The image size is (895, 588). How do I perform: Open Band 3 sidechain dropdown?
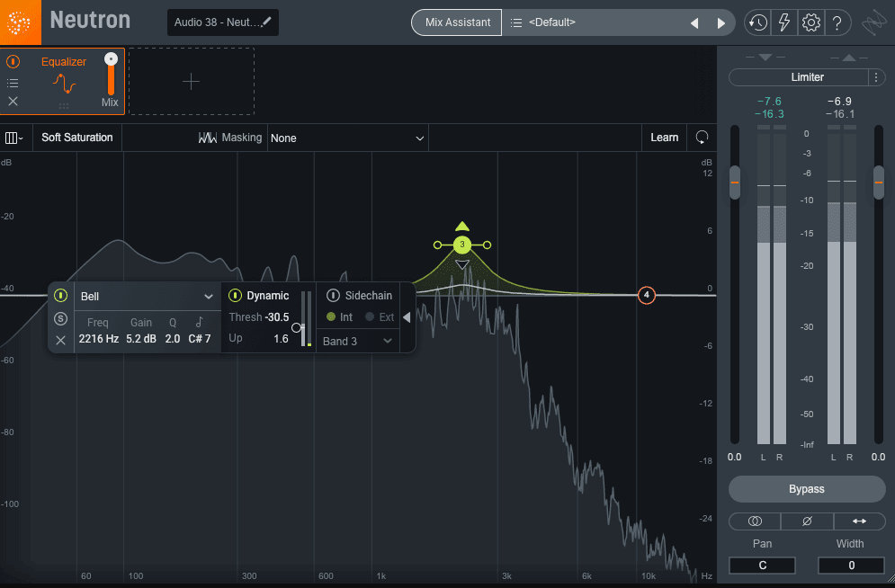357,341
